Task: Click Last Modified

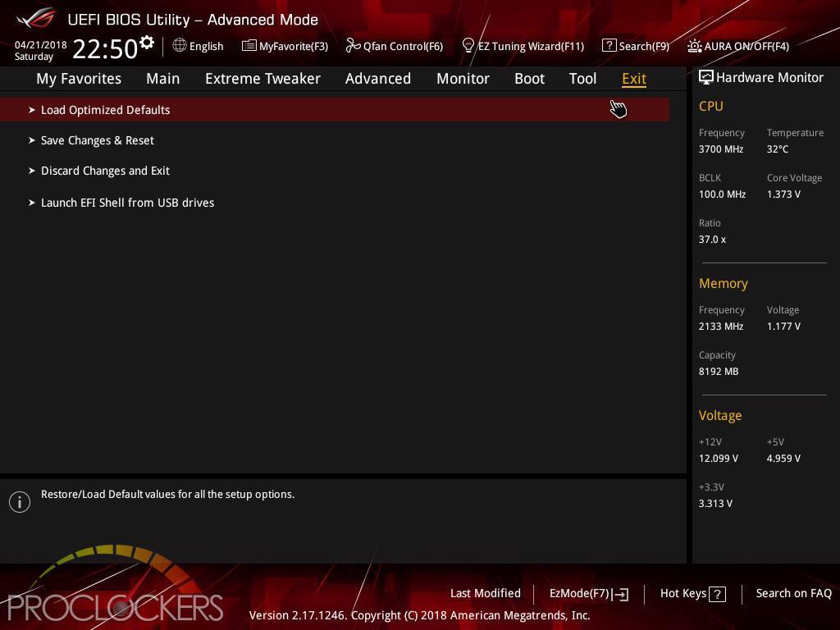Action: click(x=486, y=594)
